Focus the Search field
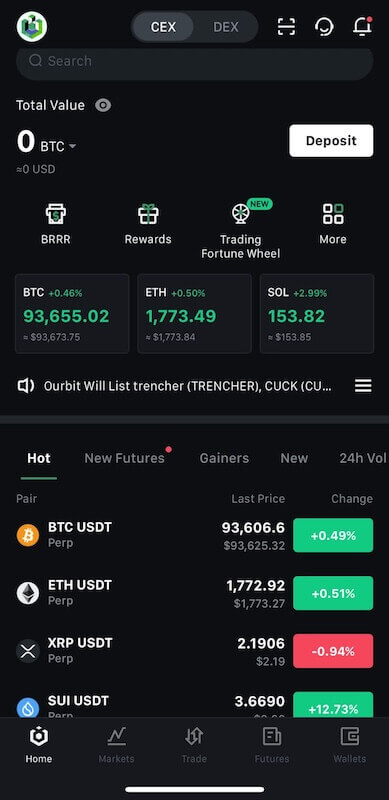 [194, 61]
